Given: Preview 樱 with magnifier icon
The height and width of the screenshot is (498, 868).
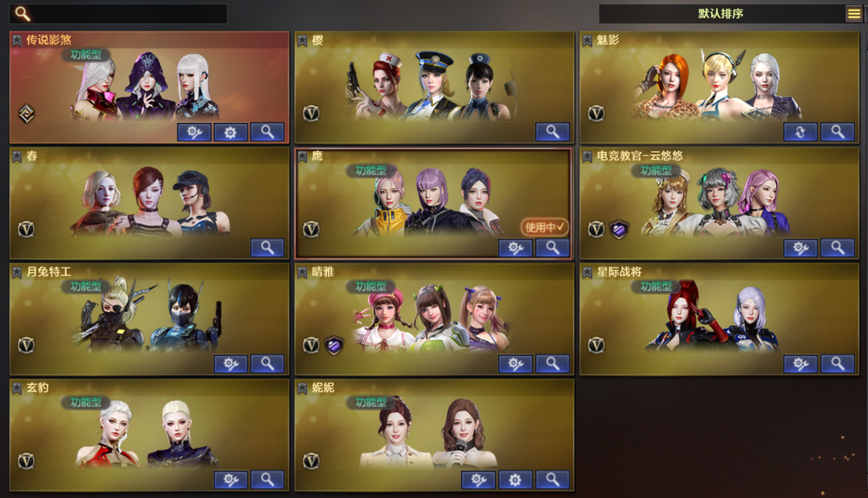Looking at the screenshot, I should (x=552, y=132).
